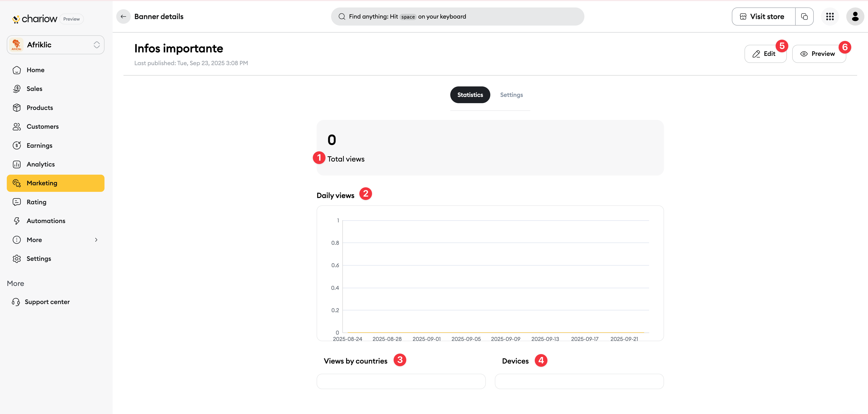Open the Rating page
The height and width of the screenshot is (414, 868).
pos(56,202)
